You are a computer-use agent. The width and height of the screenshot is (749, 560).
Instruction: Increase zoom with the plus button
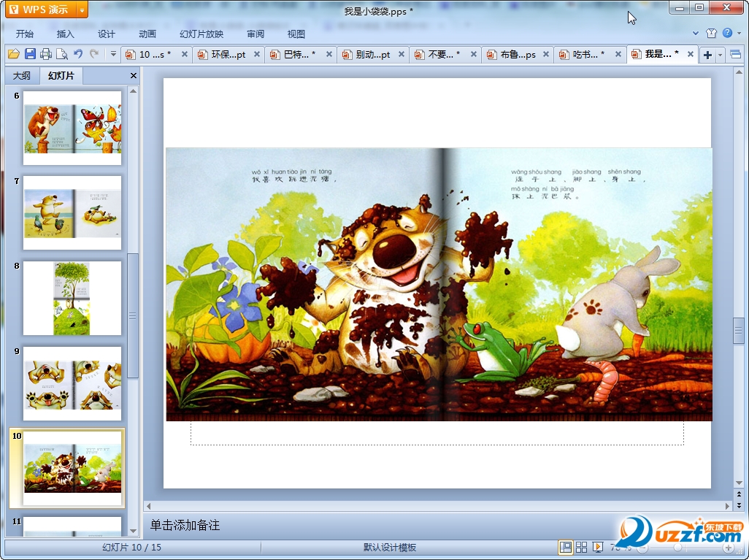click(x=728, y=548)
